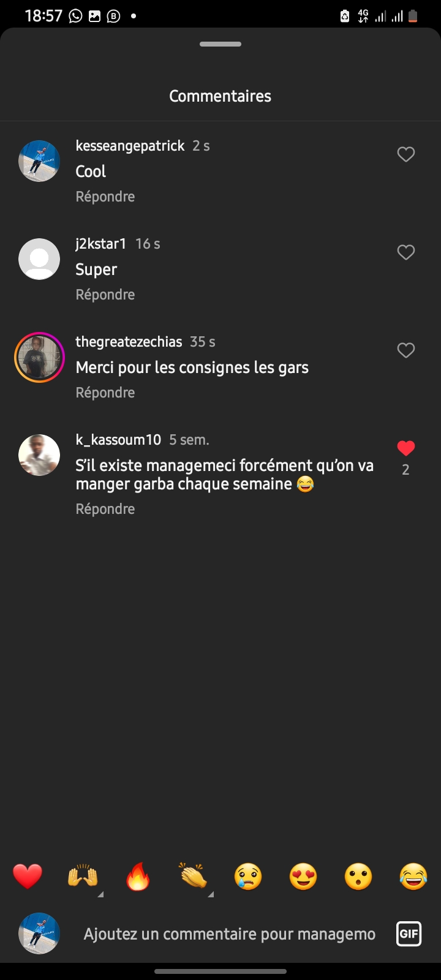
Task: Tap the add comment text field
Action: (x=230, y=934)
